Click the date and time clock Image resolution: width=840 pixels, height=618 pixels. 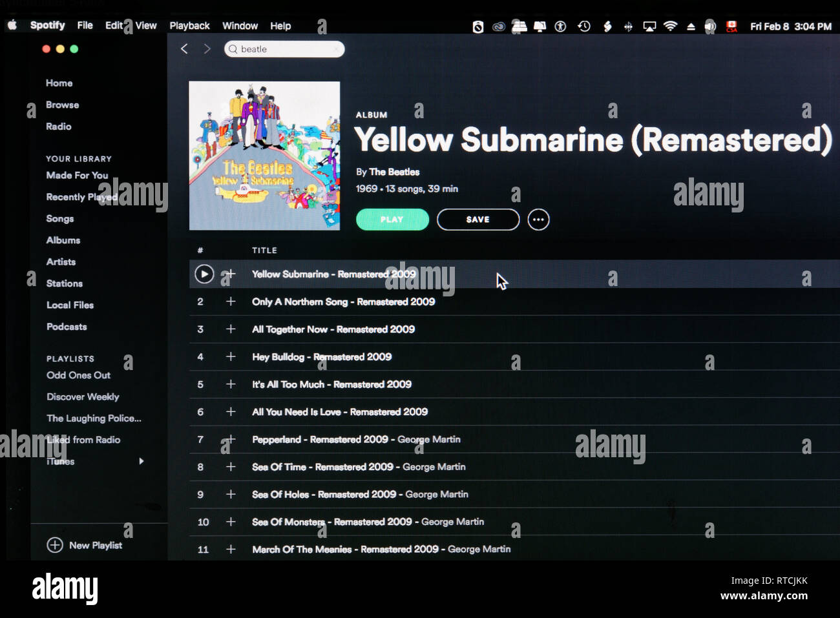[x=791, y=26]
